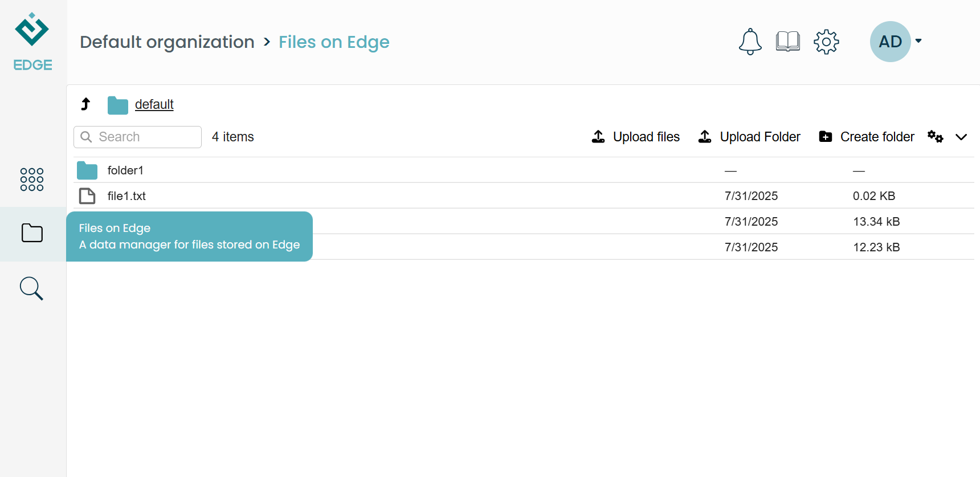Open the default breadcrumb link

pyautogui.click(x=154, y=104)
